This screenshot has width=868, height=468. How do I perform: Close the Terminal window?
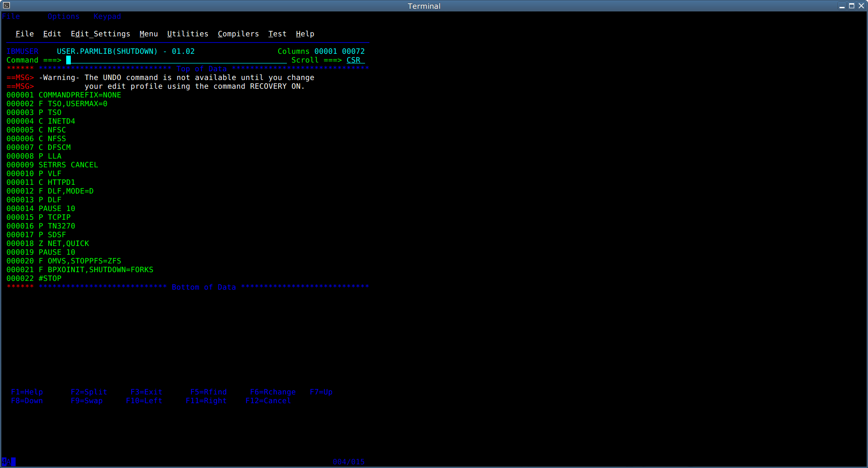click(861, 6)
